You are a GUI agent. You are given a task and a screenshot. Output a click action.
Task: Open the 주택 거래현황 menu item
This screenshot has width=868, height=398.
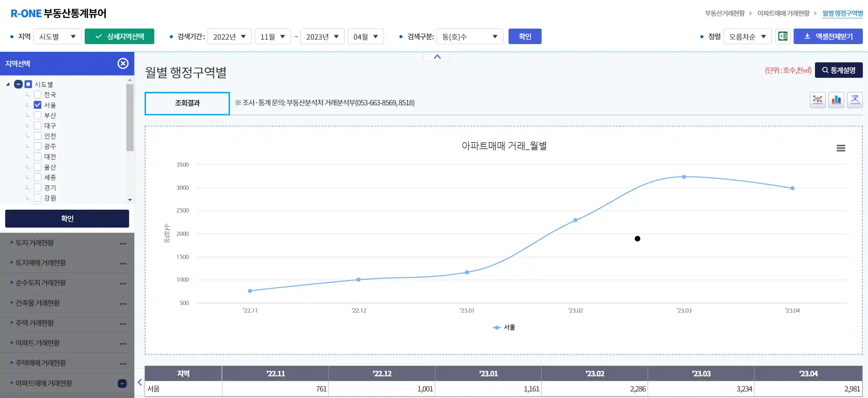(x=35, y=323)
